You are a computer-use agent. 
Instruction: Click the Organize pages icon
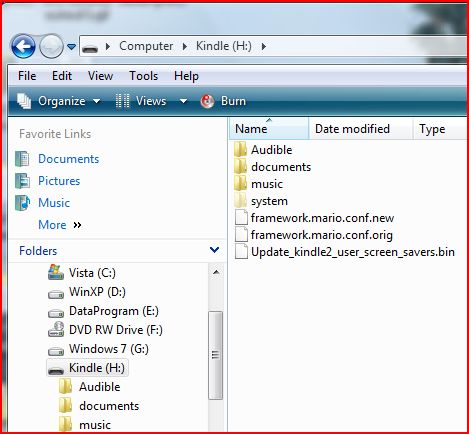24,101
